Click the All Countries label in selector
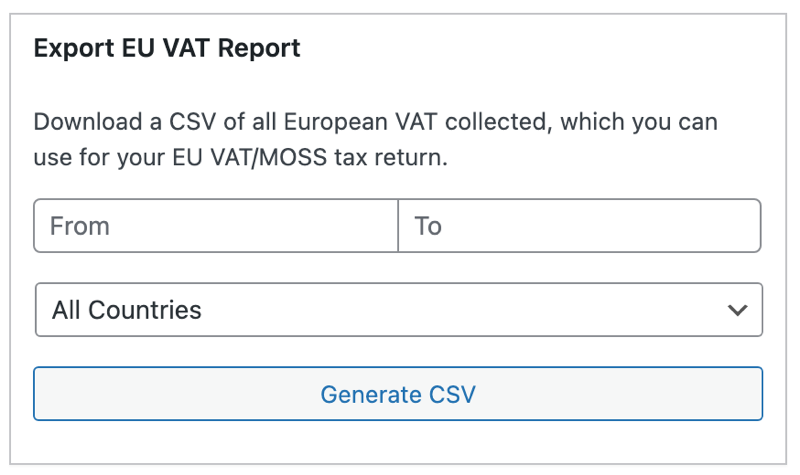This screenshot has width=800, height=475. (127, 310)
